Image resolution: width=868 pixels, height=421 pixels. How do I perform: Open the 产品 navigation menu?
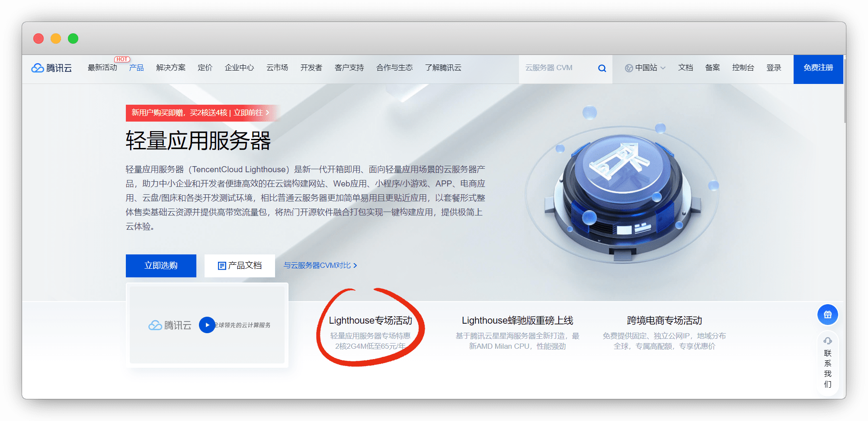click(136, 68)
